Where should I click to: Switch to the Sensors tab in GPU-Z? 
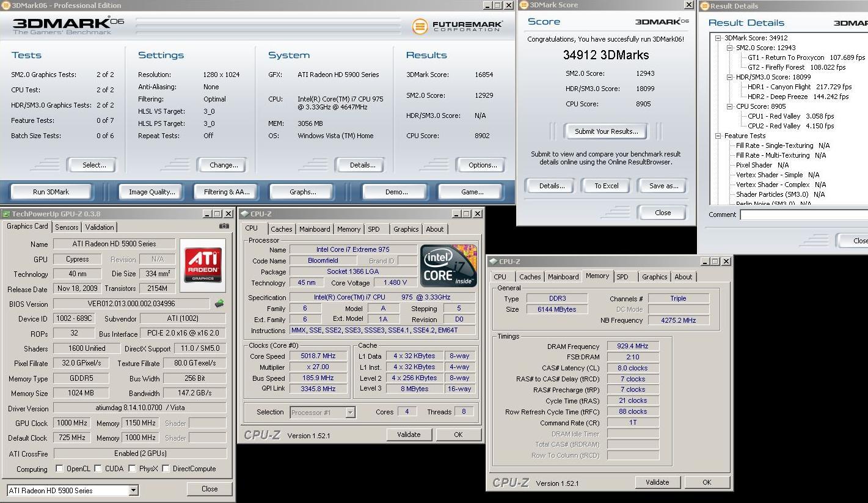(x=67, y=227)
